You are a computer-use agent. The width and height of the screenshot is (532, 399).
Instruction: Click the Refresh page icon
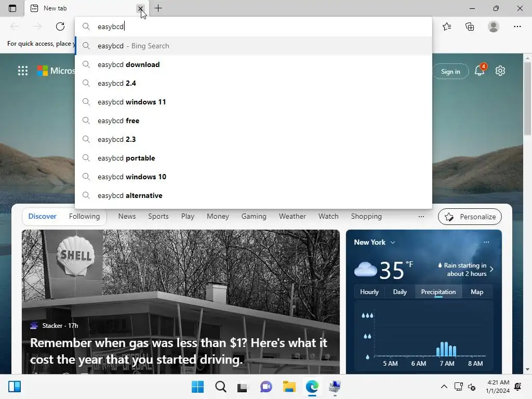(x=60, y=26)
